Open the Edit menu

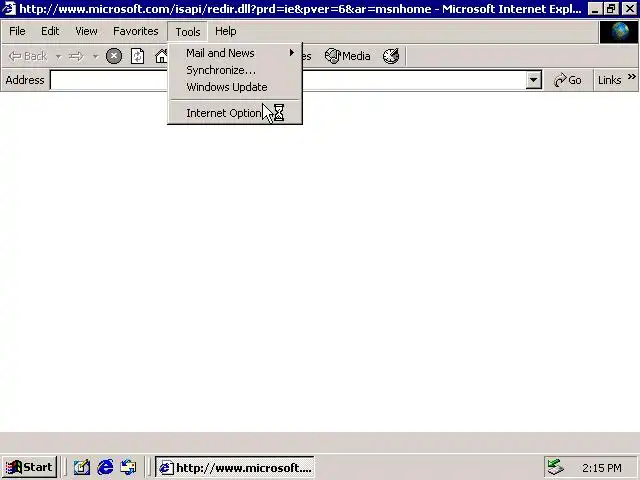[50, 31]
